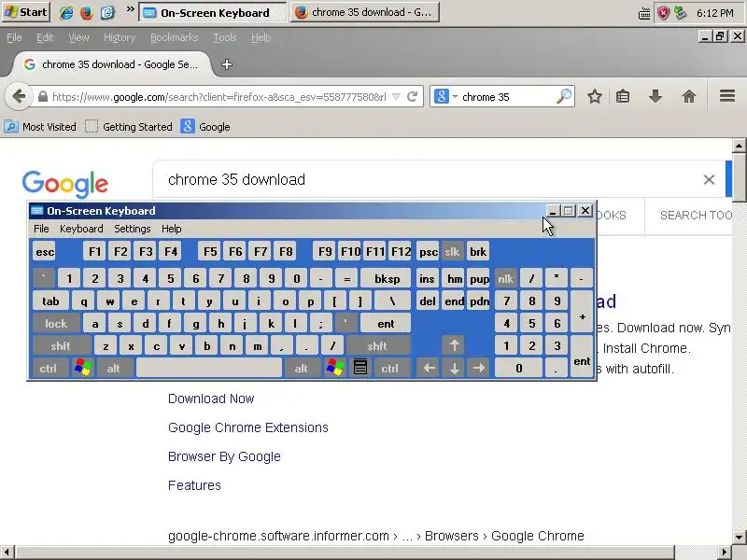Expand the quick launch overflow chevron
This screenshot has height=560, width=747.
click(x=130, y=9)
